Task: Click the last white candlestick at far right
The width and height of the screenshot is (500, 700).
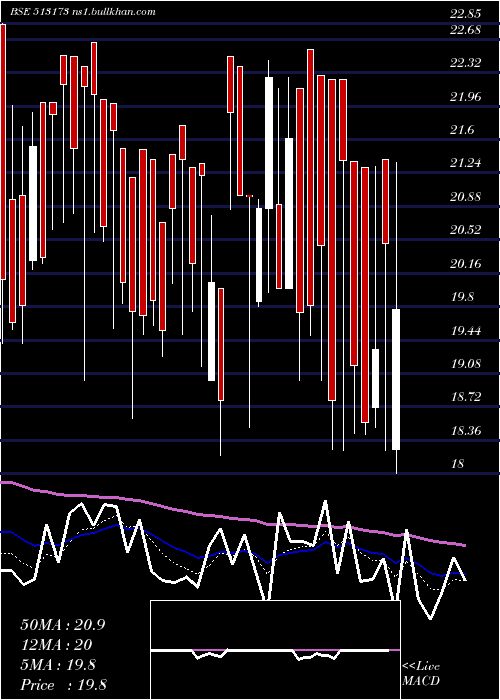Action: (396, 379)
